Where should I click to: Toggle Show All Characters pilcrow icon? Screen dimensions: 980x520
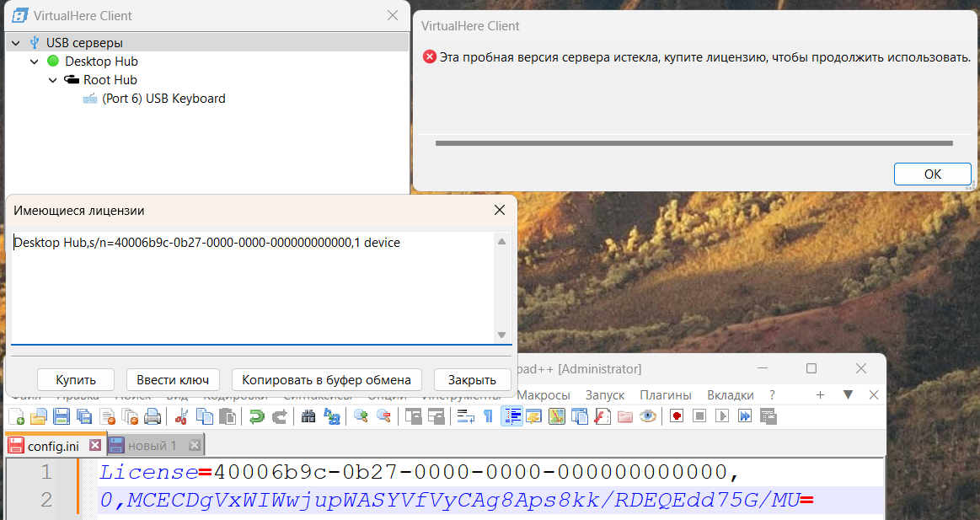488,415
